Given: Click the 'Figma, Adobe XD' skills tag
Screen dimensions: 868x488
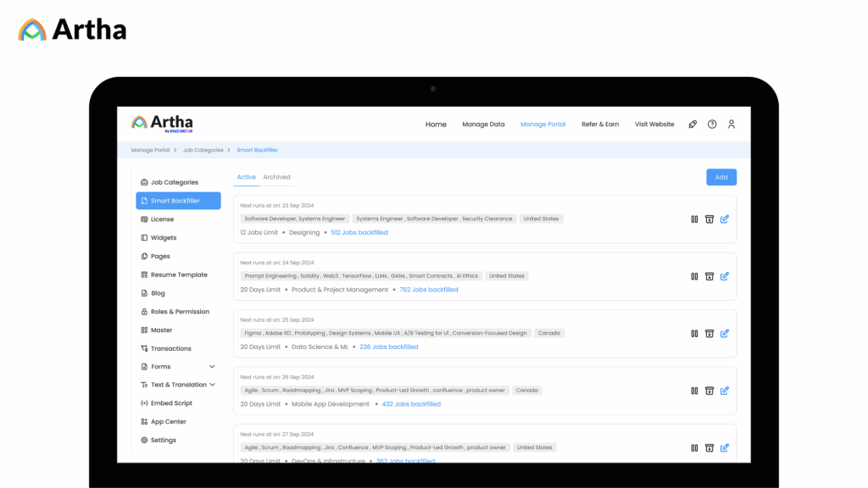Looking at the screenshot, I should click(386, 333).
